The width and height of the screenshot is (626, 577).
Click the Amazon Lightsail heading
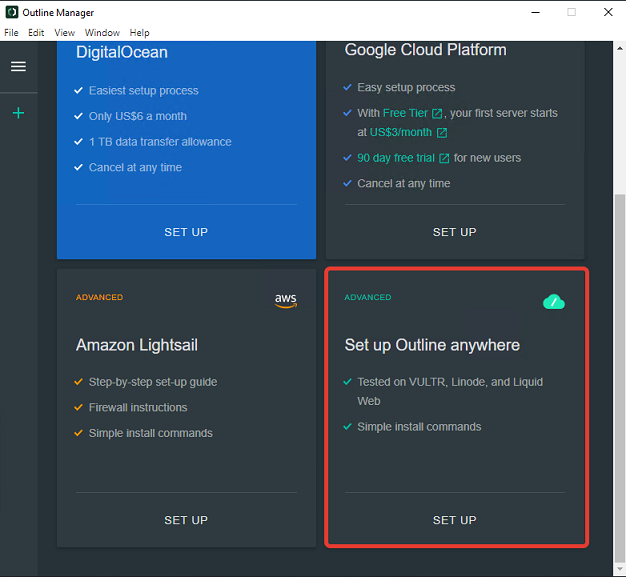[x=137, y=345]
